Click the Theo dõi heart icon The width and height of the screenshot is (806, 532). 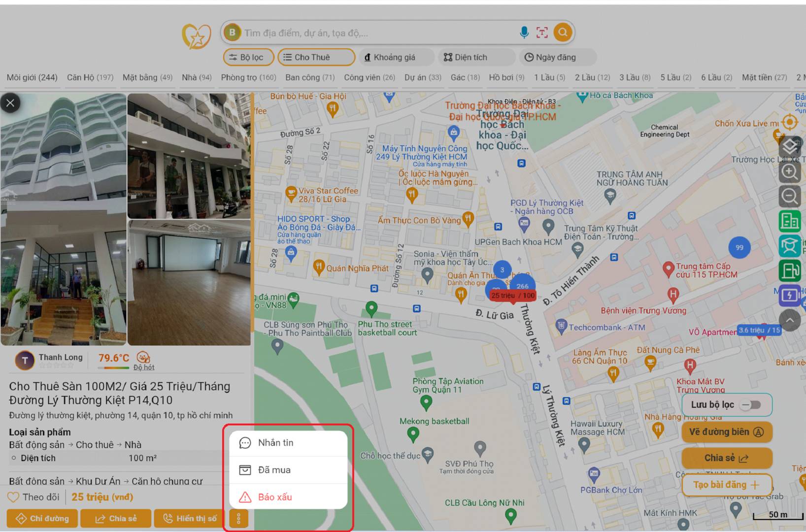13,497
